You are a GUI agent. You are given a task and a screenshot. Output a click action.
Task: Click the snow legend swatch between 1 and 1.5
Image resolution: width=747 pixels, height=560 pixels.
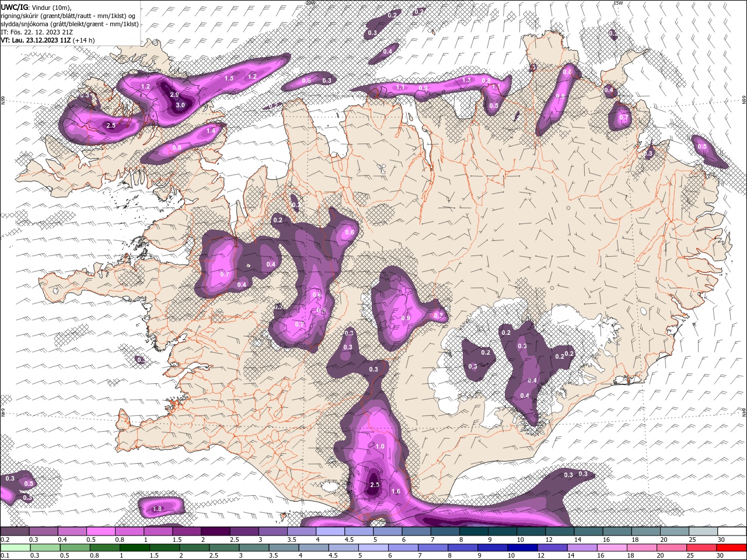(x=158, y=531)
